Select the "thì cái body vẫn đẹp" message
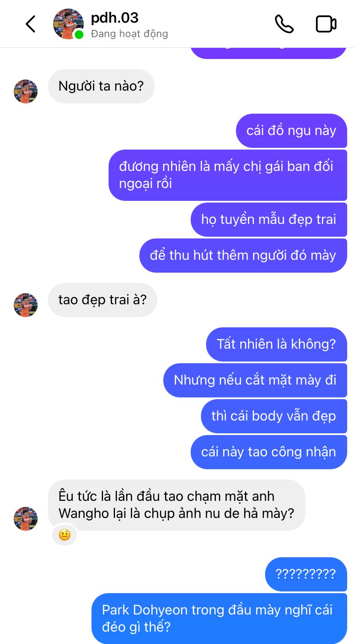 click(x=274, y=416)
